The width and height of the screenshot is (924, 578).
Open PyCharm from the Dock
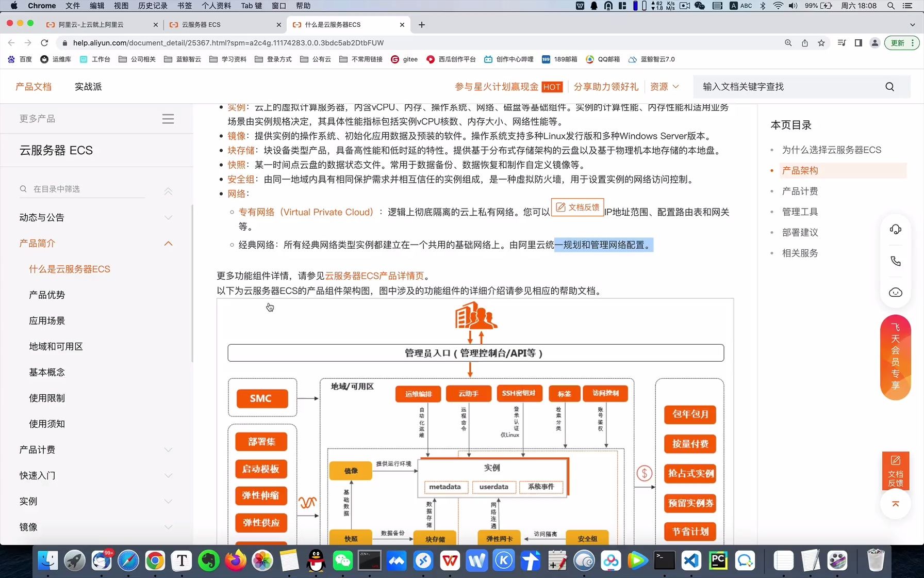pyautogui.click(x=718, y=560)
